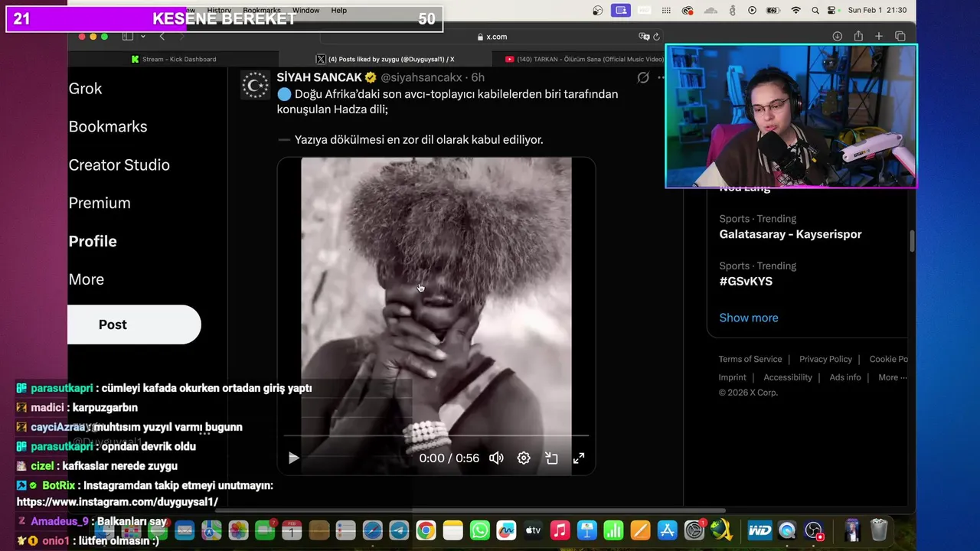Screen dimensions: 980x551
Task: Expand the footer More options
Action: tap(893, 377)
